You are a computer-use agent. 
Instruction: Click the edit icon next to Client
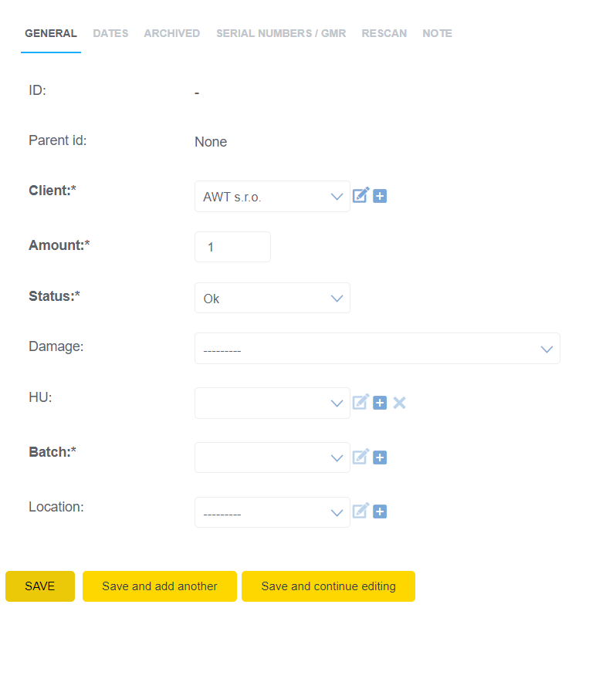click(360, 196)
